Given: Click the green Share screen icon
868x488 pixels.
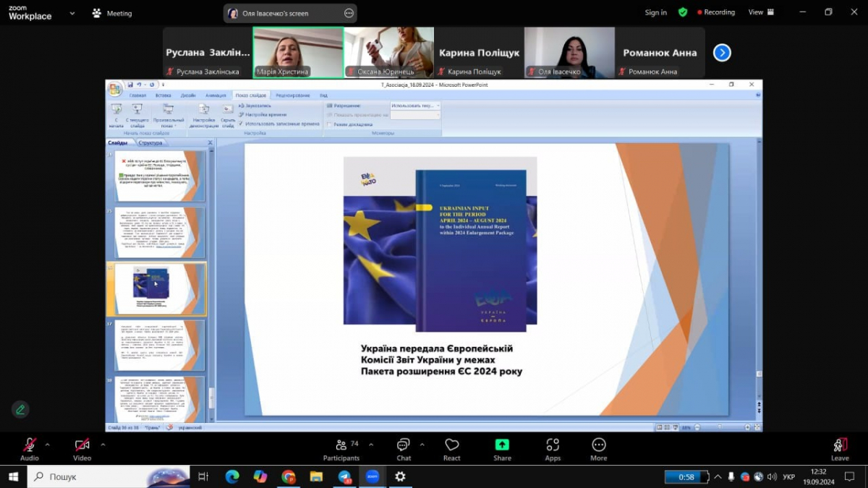Looking at the screenshot, I should point(502,445).
